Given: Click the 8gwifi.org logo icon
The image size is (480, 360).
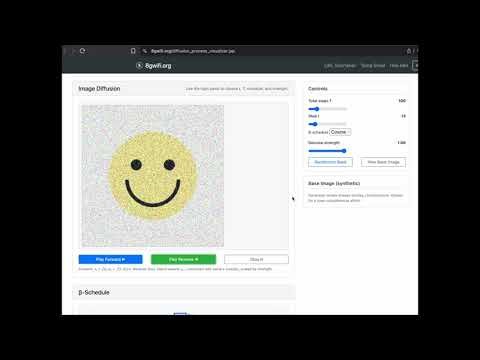Looking at the screenshot, I should 139,66.
